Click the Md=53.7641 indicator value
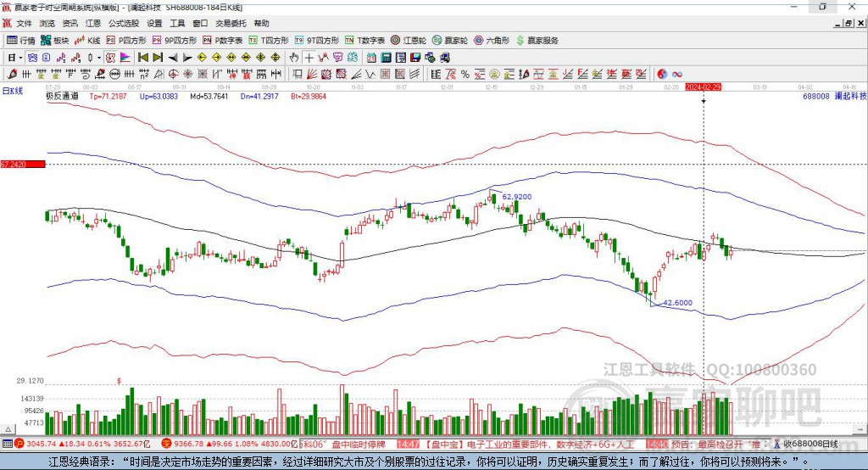This screenshot has width=868, height=470. [209, 97]
